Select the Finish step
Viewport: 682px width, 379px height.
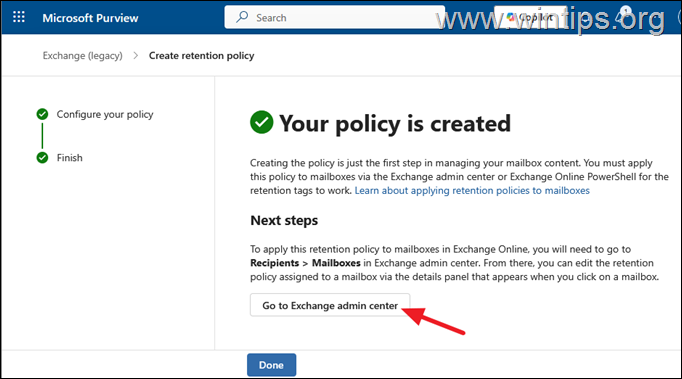70,158
